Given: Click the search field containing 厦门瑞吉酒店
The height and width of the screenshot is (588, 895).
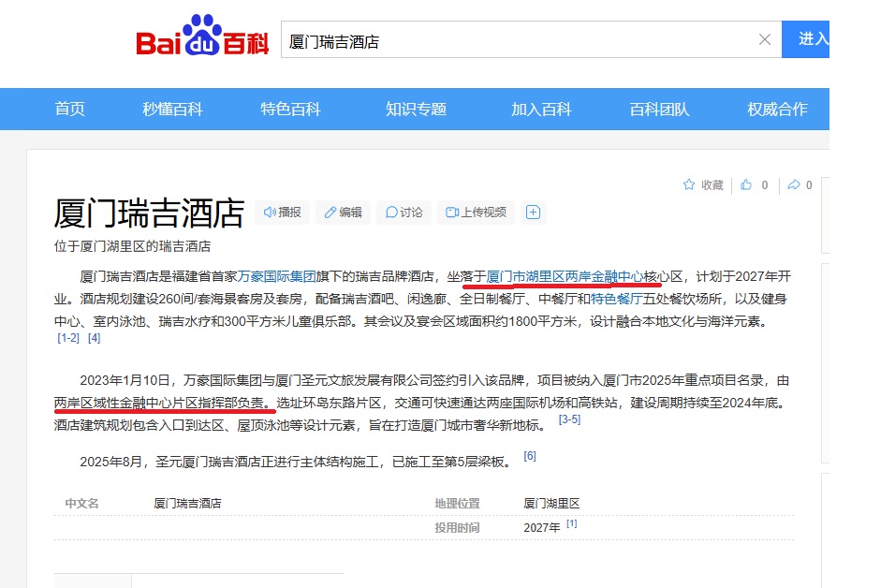Looking at the screenshot, I should pyautogui.click(x=531, y=39).
